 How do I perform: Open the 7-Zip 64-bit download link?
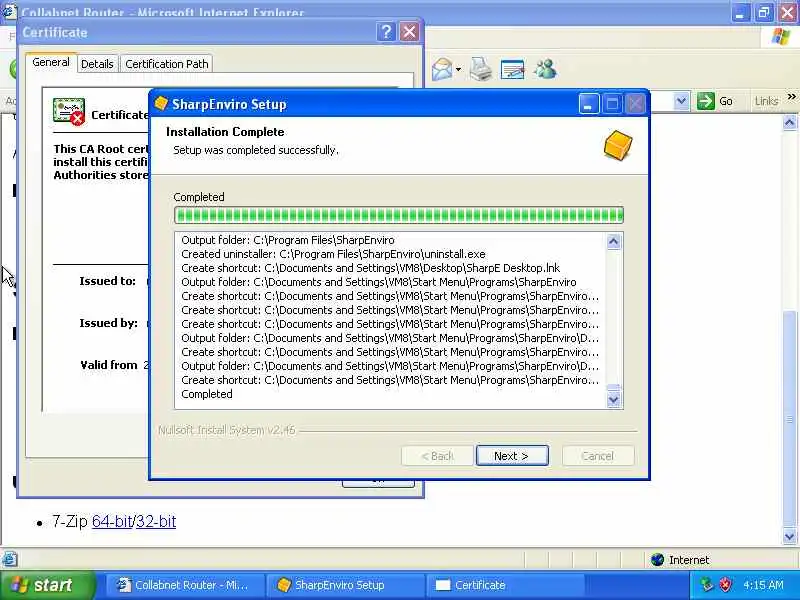pyautogui.click(x=112, y=521)
